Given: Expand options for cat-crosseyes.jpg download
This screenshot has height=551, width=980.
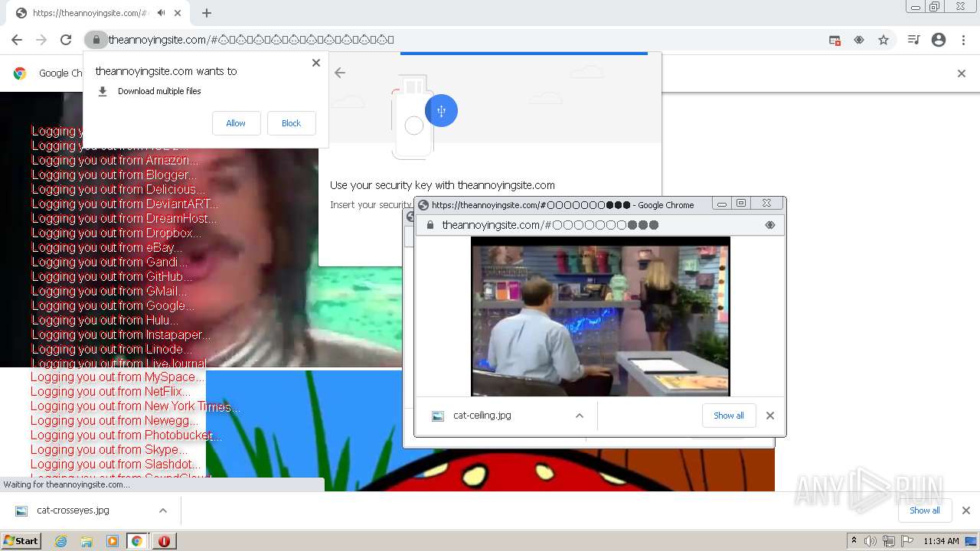Looking at the screenshot, I should coord(162,510).
